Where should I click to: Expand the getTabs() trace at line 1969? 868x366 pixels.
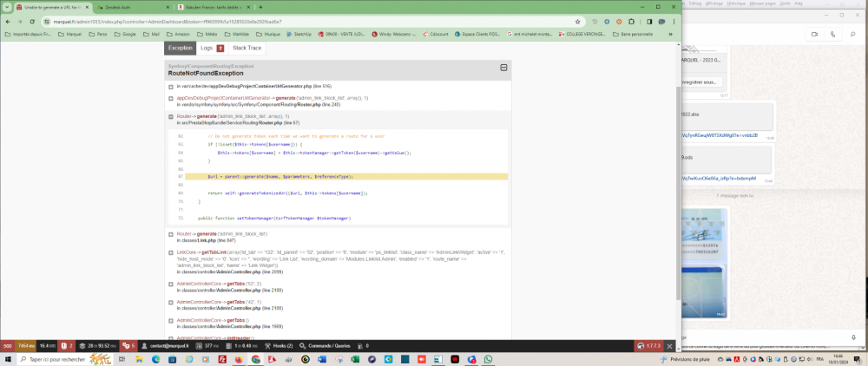tap(171, 321)
